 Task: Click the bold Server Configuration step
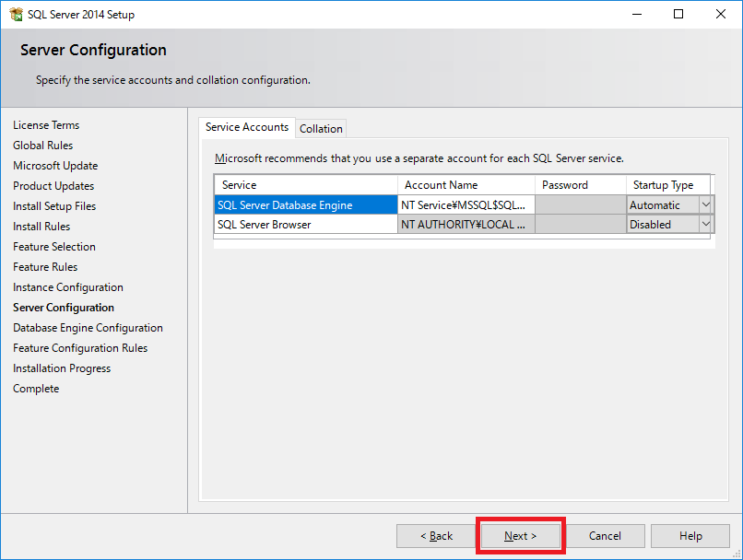[64, 308]
